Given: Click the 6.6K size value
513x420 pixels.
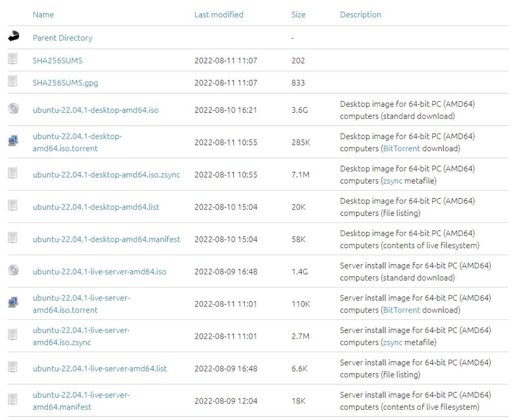Looking at the screenshot, I should 300,369.
